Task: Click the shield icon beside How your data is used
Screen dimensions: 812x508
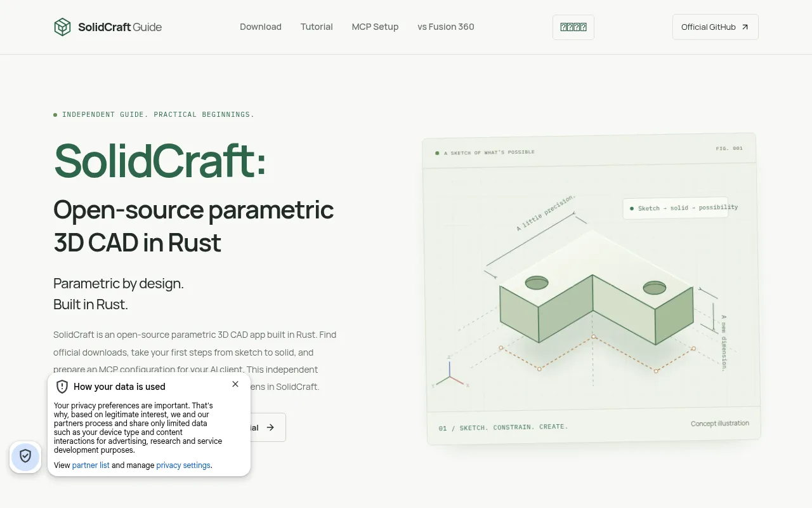Action: coord(62,387)
